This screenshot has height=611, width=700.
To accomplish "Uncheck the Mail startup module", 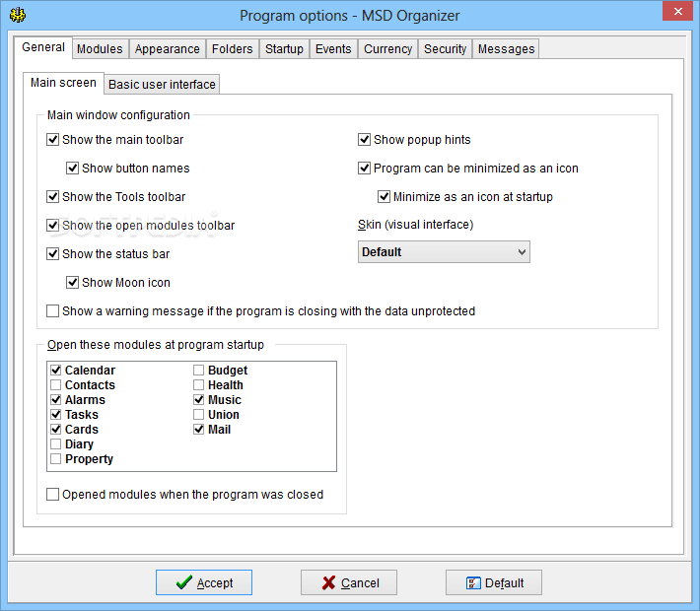I will click(198, 429).
